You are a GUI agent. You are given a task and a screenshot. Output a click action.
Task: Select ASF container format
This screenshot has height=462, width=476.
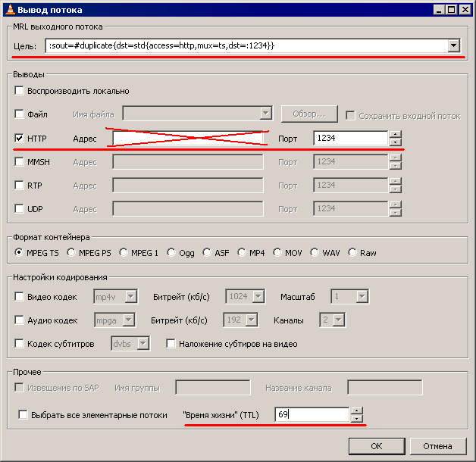point(207,252)
